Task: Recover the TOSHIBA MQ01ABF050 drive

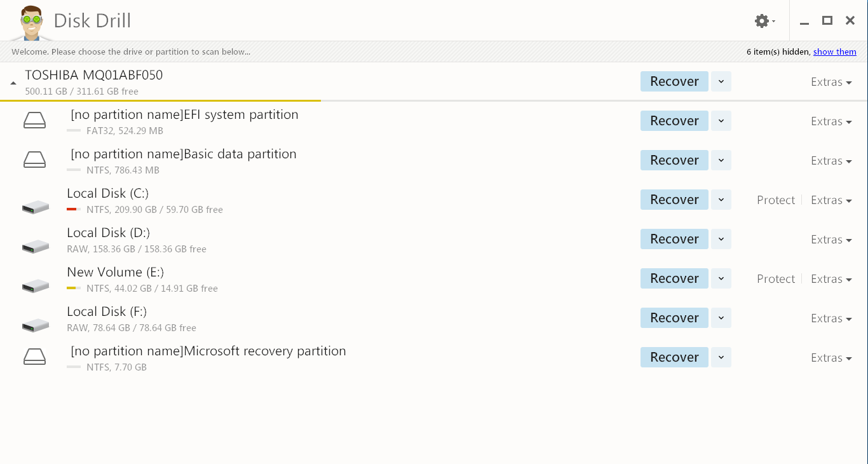Action: point(674,81)
